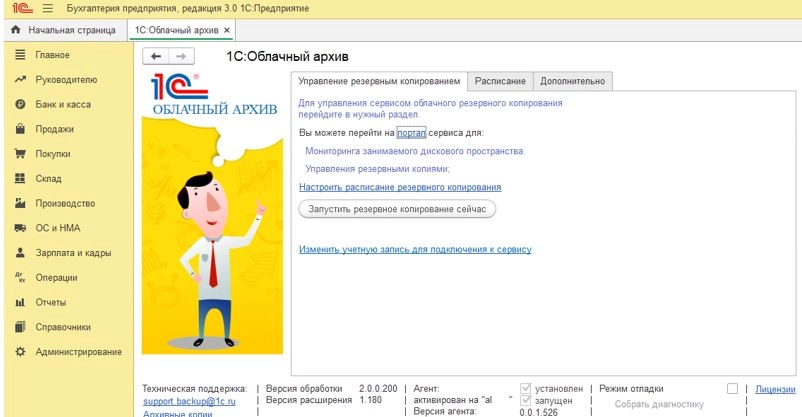Image resolution: width=802 pixels, height=417 pixels.
Task: Click Изменить учетную запись для подключения link
Action: tap(415, 249)
